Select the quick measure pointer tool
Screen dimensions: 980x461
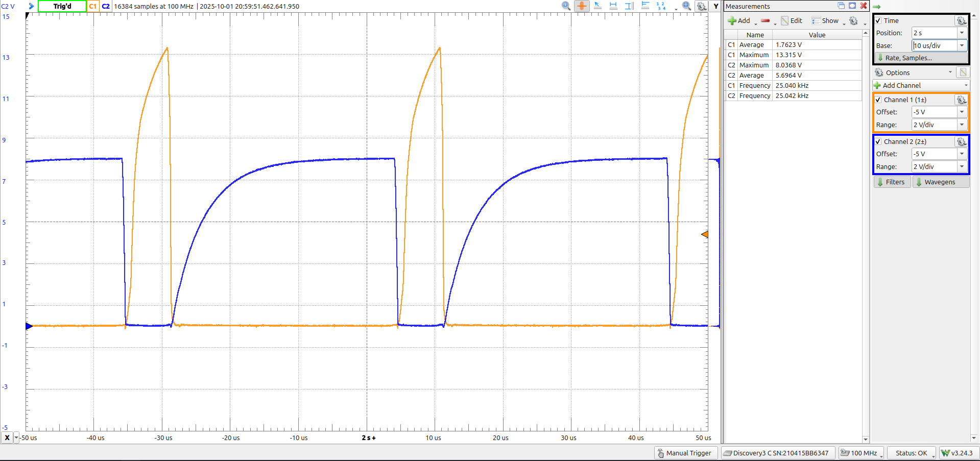click(597, 6)
